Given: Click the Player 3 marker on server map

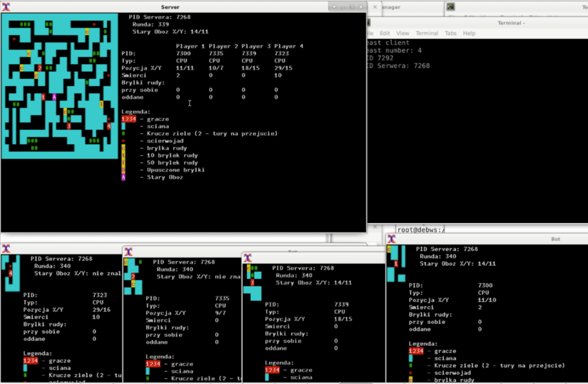Looking at the screenshot, I should click(69, 126).
